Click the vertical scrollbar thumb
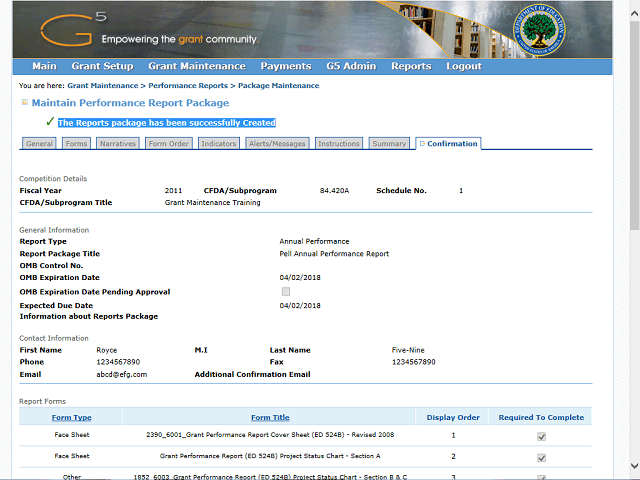Image resolution: width=640 pixels, height=480 pixels. coord(634,126)
